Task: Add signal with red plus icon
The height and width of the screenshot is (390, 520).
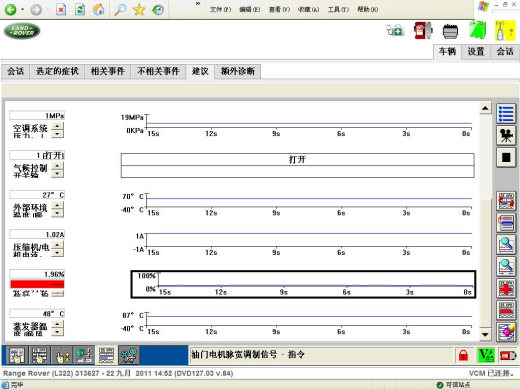Action: pos(506,288)
